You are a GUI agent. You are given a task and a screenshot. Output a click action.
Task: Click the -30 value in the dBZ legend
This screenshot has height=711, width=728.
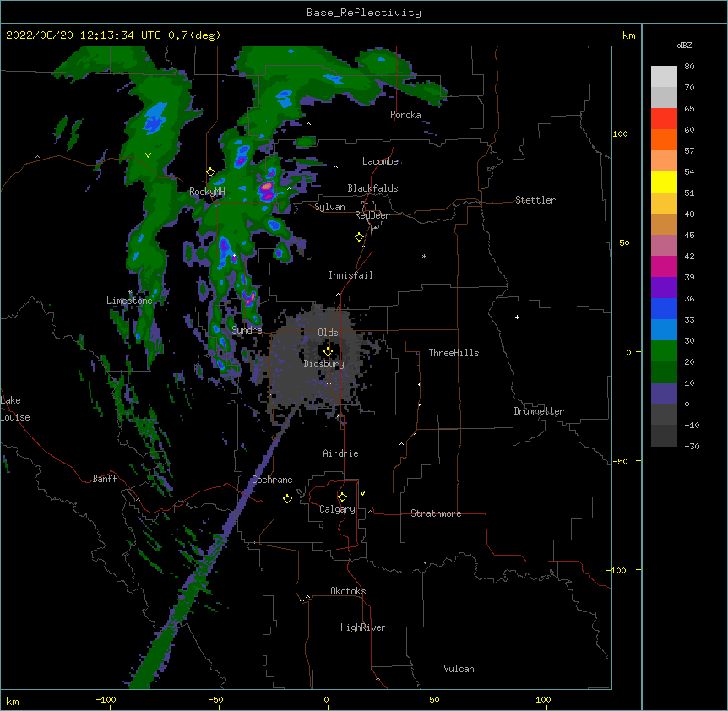(692, 446)
